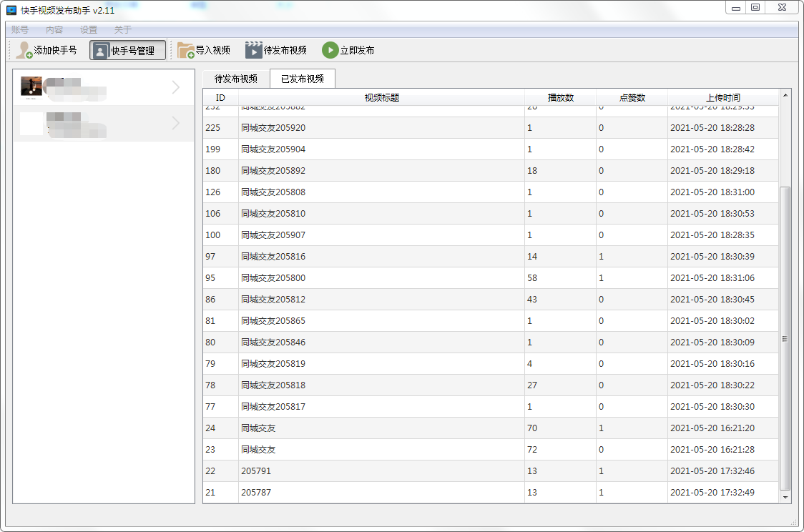
Task: Sort by the 播放数 column header
Action: click(x=561, y=97)
